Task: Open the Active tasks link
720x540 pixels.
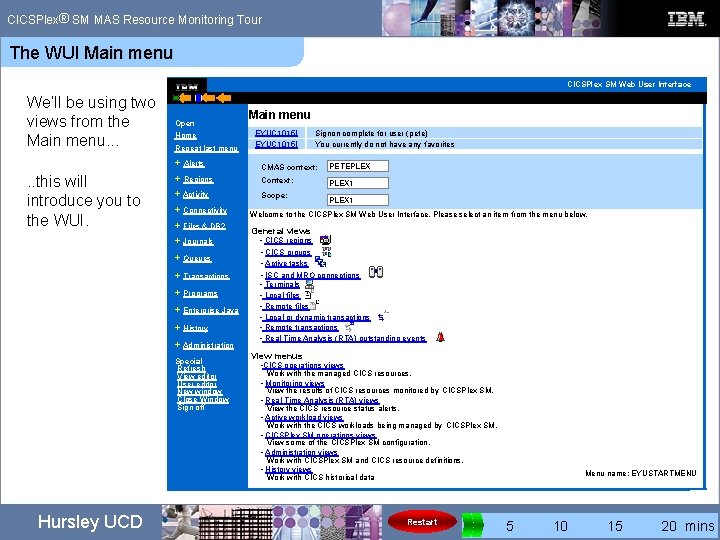Action: click(286, 263)
